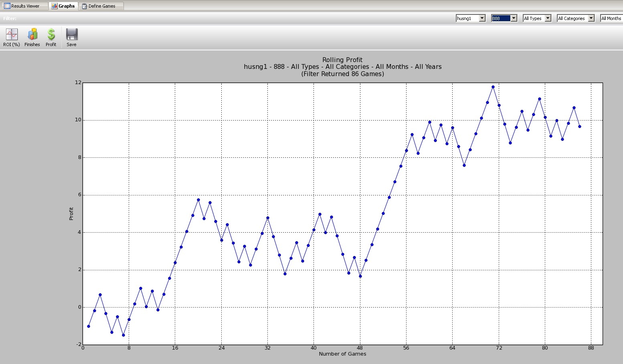Click the "Rolling Profit" chart title
Screen dimensions: 623x364
click(x=342, y=60)
